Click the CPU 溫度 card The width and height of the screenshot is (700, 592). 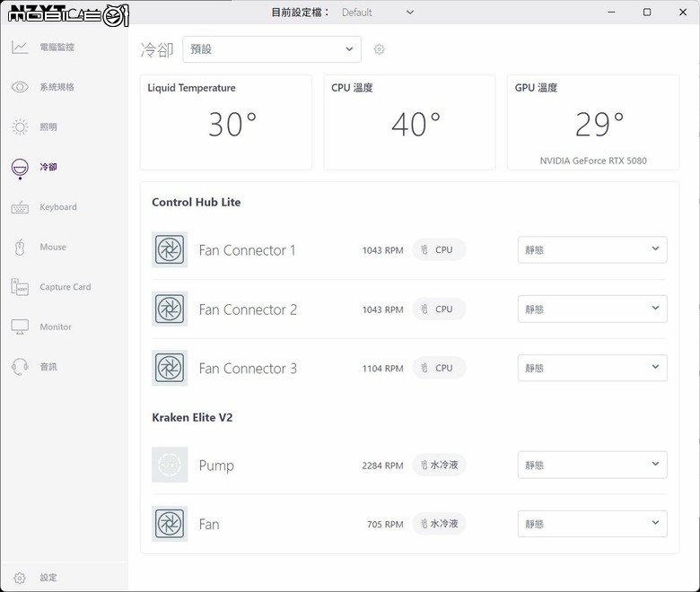click(409, 122)
